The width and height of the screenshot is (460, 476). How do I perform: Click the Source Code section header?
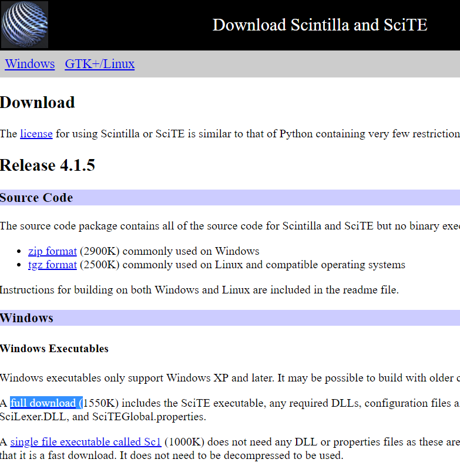230,198
